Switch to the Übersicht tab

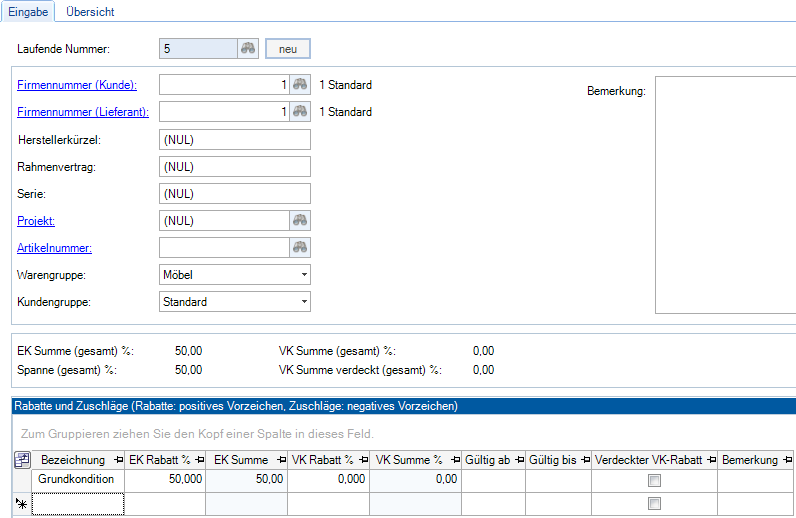90,12
